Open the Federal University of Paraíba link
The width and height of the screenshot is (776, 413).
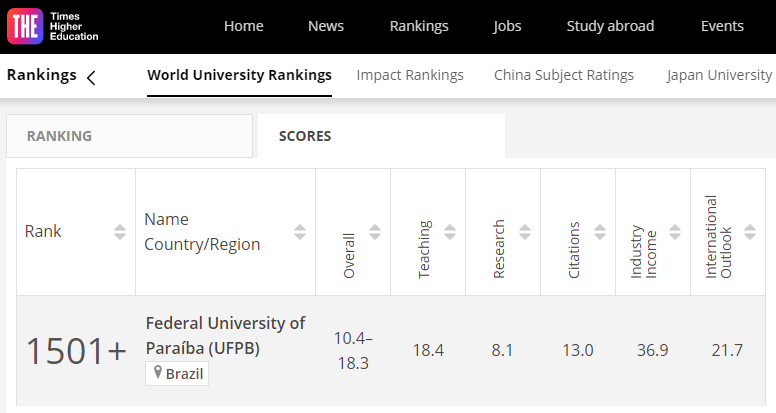coord(225,336)
